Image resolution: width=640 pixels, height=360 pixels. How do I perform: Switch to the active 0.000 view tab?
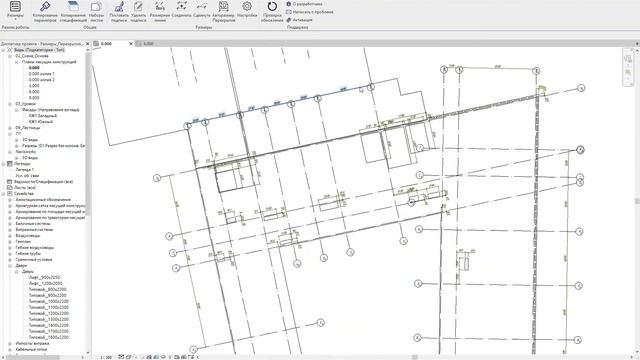point(106,44)
